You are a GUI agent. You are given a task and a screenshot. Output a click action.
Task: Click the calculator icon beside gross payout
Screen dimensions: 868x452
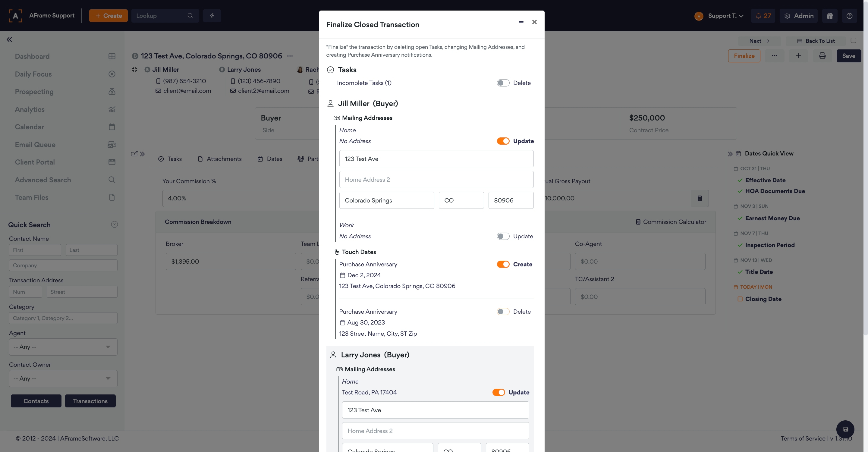[700, 198]
